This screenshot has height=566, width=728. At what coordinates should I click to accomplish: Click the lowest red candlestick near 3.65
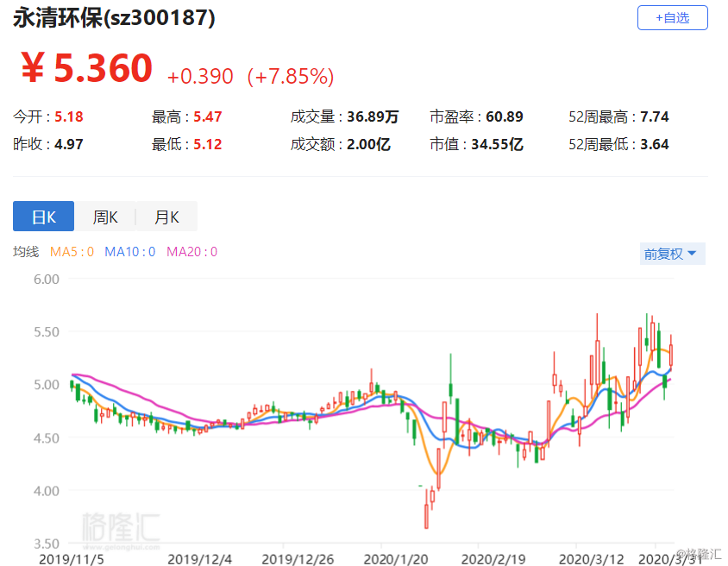click(x=426, y=515)
